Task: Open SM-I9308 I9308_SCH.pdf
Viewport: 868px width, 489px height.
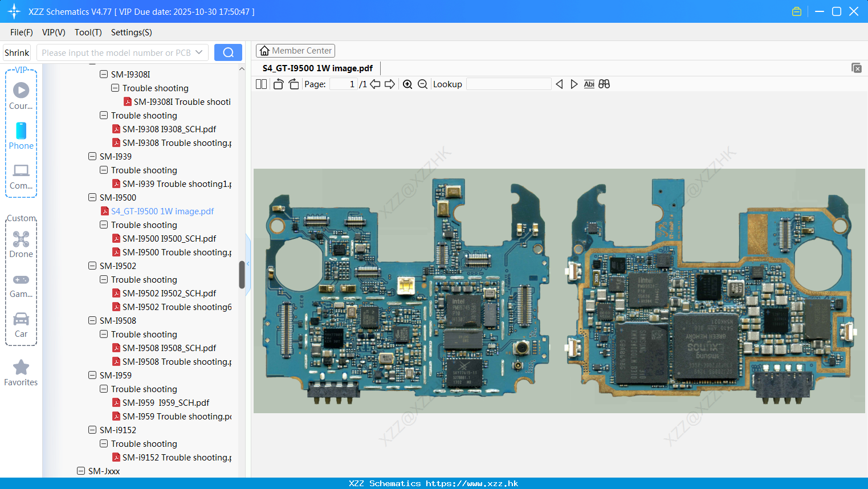Action: pos(169,129)
